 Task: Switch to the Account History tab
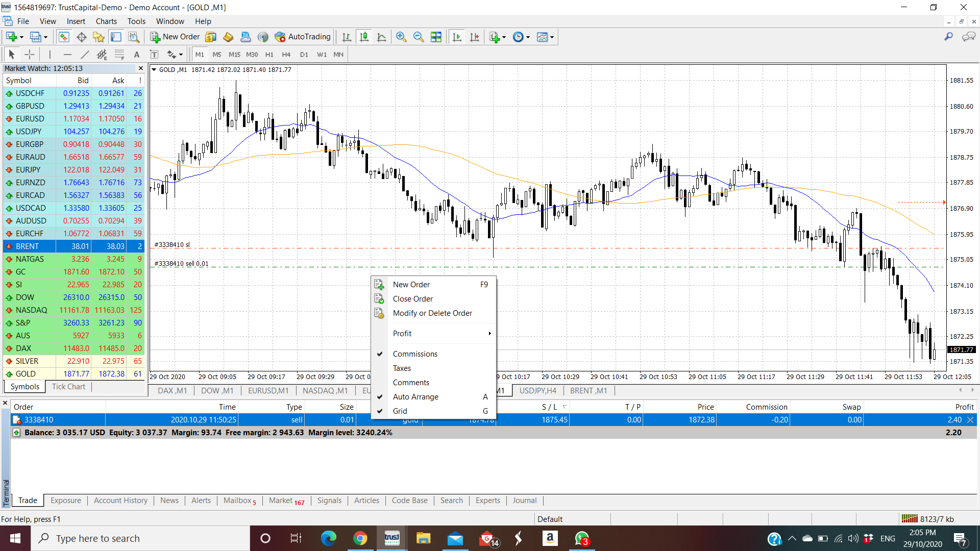click(x=120, y=500)
